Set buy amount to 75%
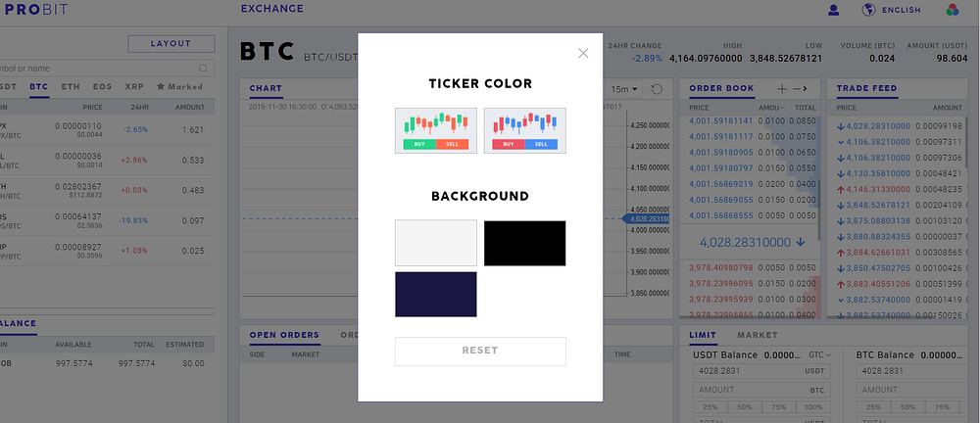 pyautogui.click(x=777, y=408)
